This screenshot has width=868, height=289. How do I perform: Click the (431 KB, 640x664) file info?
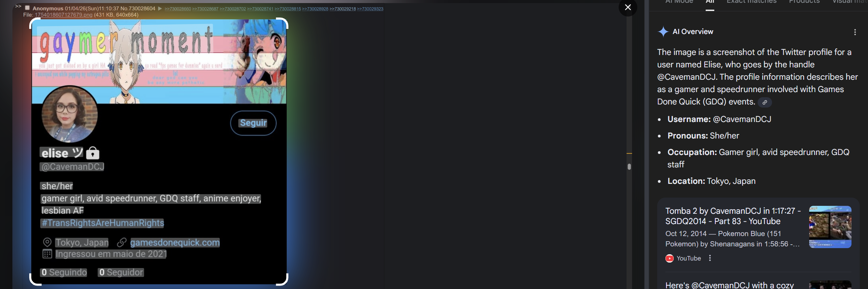(116, 15)
